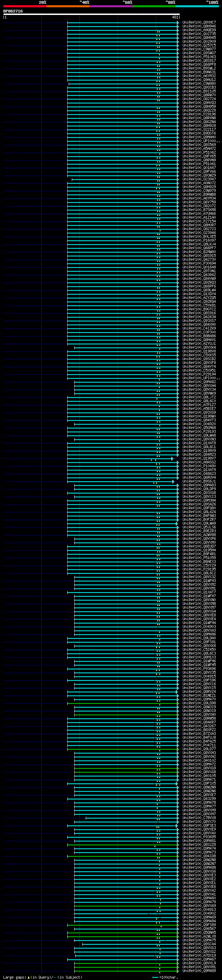Select label UniRef100_Q5JLS6
This screenshot has height=980, width=222.
(x=199, y=527)
